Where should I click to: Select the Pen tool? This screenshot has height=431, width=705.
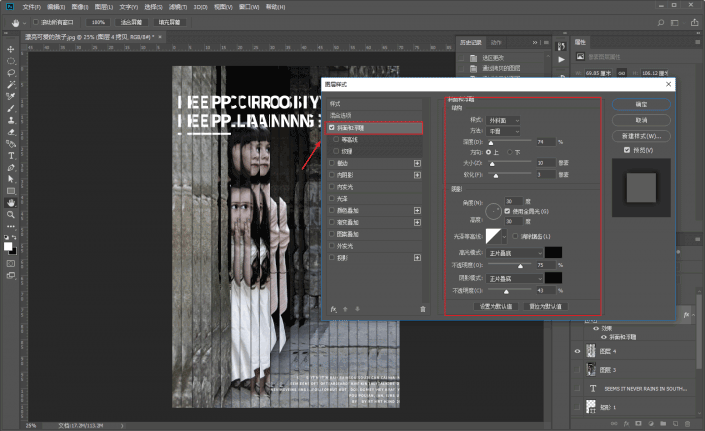(11, 168)
